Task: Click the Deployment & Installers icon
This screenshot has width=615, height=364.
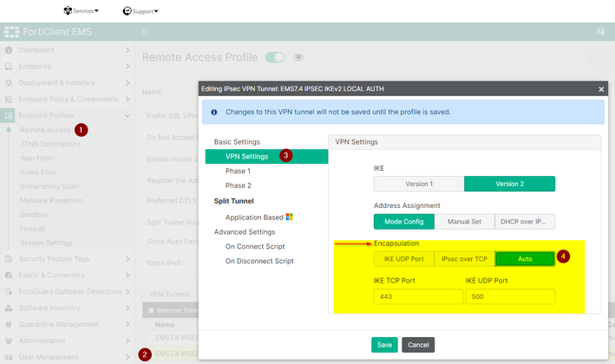Action: [x=9, y=83]
